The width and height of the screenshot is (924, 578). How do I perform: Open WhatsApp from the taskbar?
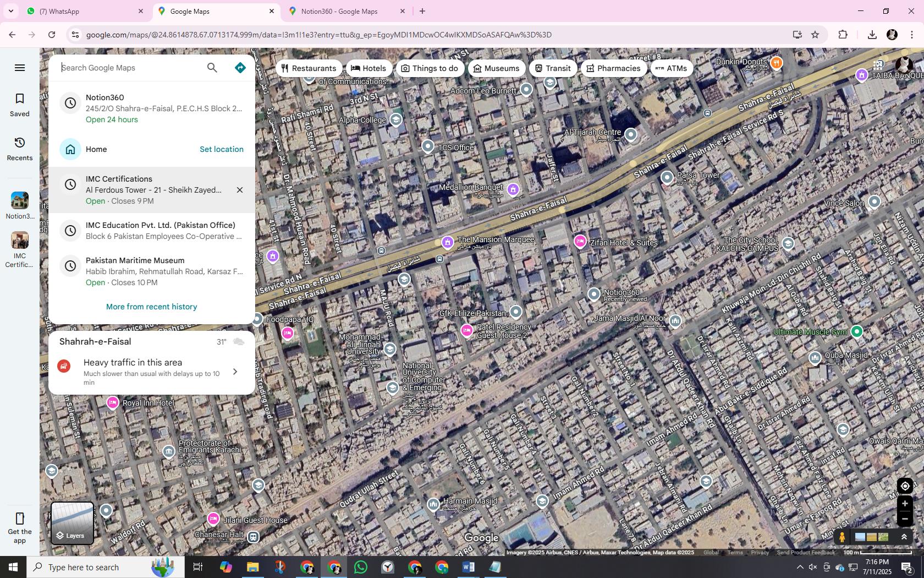point(361,567)
